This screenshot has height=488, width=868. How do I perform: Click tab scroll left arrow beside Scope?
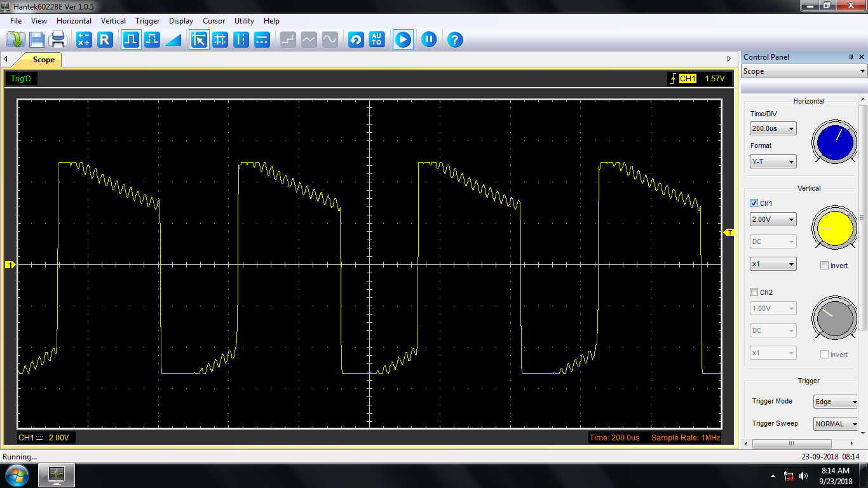tap(6, 60)
